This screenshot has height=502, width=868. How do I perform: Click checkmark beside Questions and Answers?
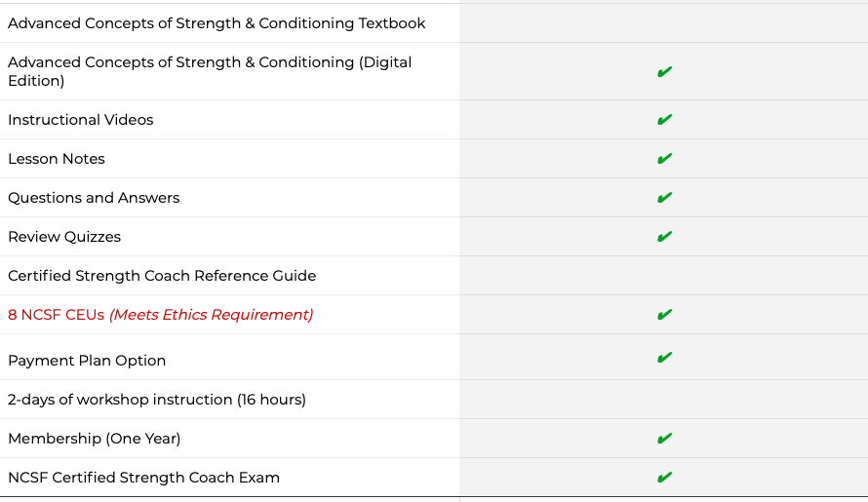tap(664, 198)
